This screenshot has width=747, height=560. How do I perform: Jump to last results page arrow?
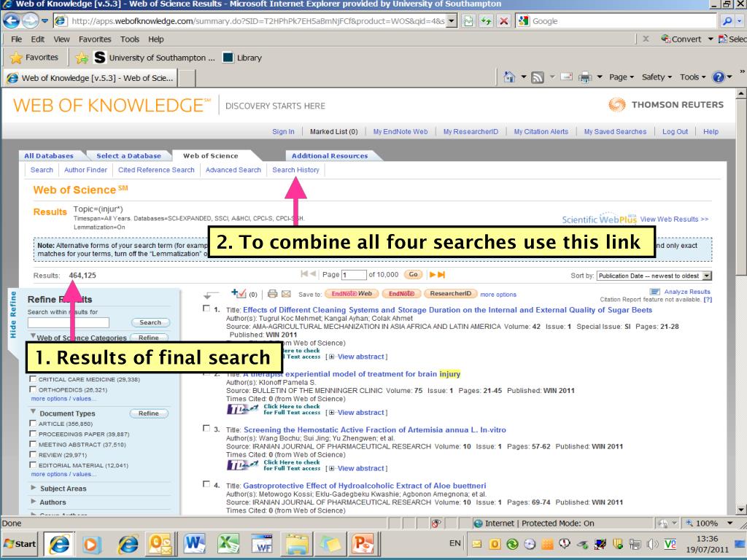point(441,274)
